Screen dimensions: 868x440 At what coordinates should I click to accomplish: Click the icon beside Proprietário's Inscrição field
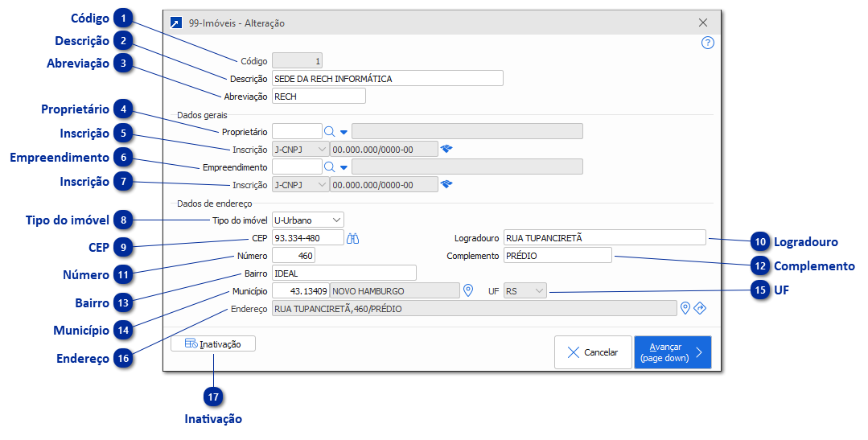point(446,149)
